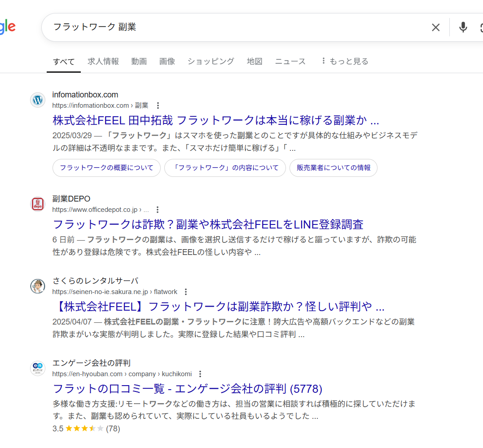
Task: Expand the もっと見る menu
Action: pyautogui.click(x=345, y=61)
